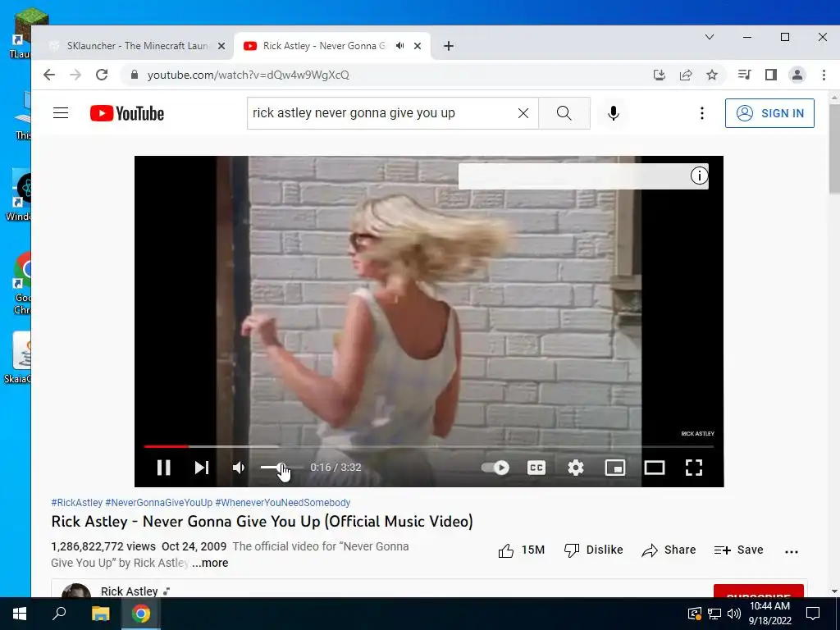This screenshot has height=630, width=840.
Task: Share the video
Action: (x=669, y=550)
